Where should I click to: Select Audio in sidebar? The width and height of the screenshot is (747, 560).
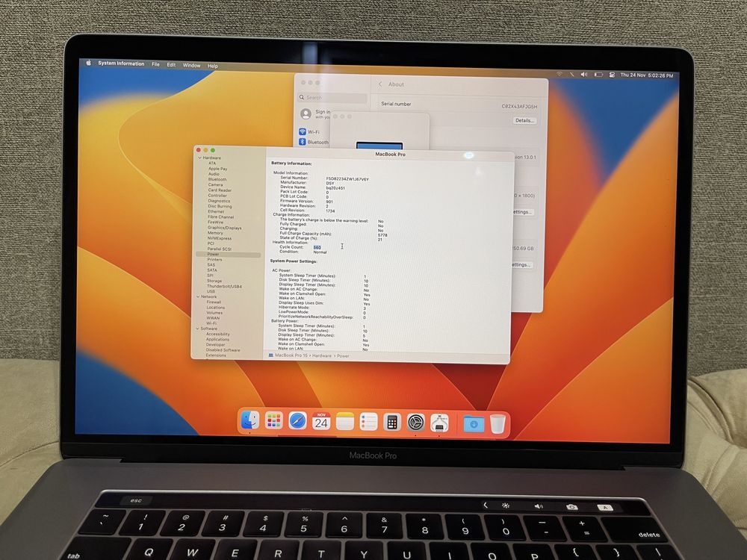(214, 174)
